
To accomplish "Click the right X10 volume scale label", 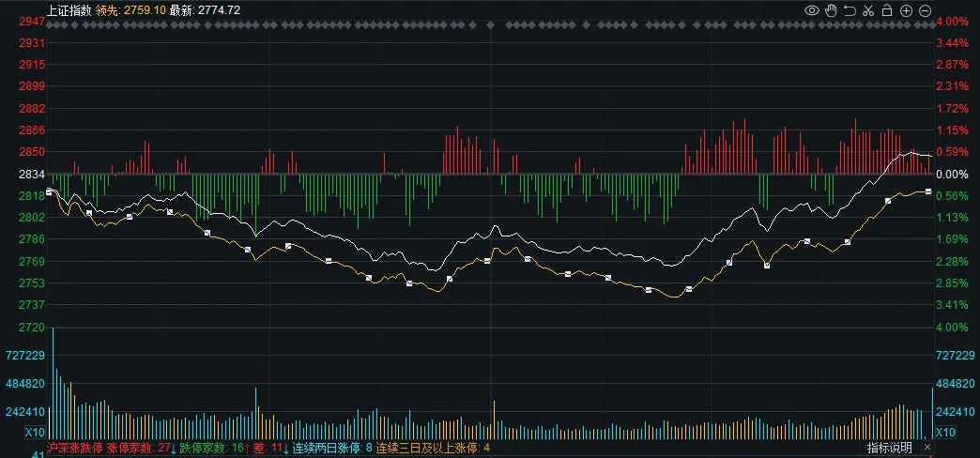I will point(945,432).
